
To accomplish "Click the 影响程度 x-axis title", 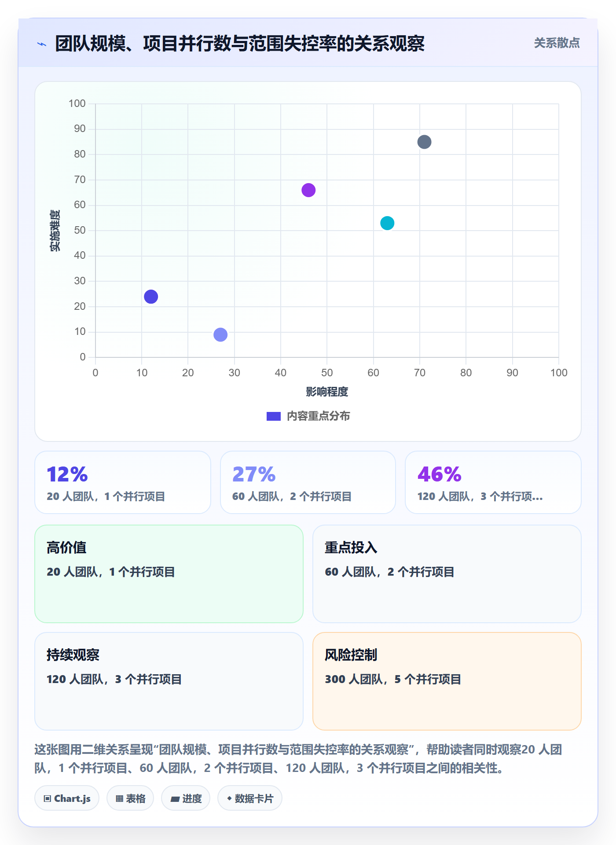I will (x=327, y=392).
